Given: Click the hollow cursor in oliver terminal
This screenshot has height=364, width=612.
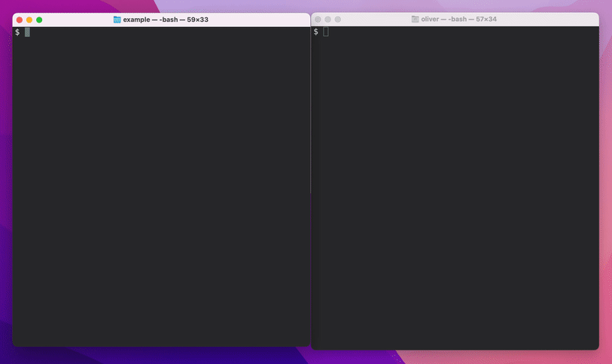Looking at the screenshot, I should (x=327, y=32).
